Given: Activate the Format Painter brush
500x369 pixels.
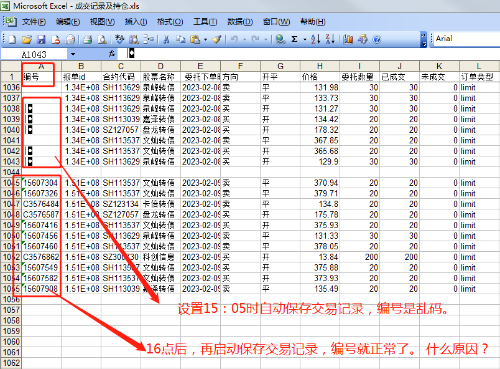Looking at the screenshot, I should (217, 39).
